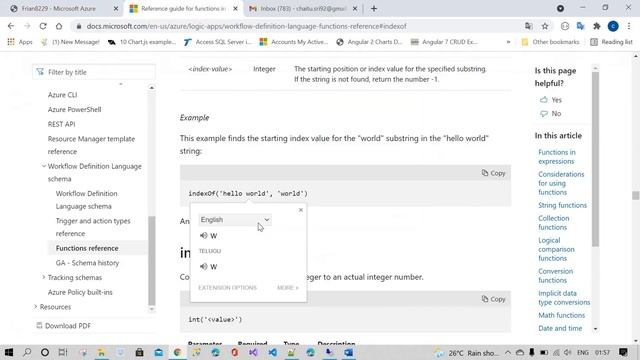640x360 pixels.
Task: Jump to Collection functions section
Action: [553, 223]
